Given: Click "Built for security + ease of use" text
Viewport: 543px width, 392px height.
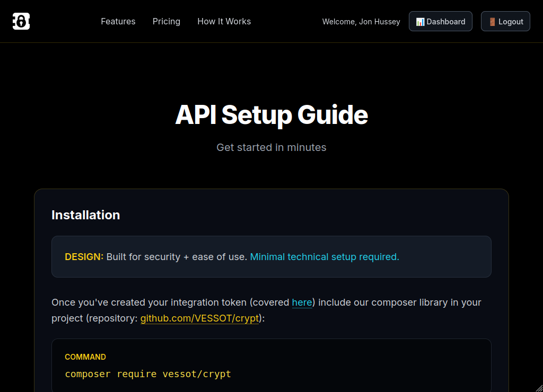Looking at the screenshot, I should [176, 257].
